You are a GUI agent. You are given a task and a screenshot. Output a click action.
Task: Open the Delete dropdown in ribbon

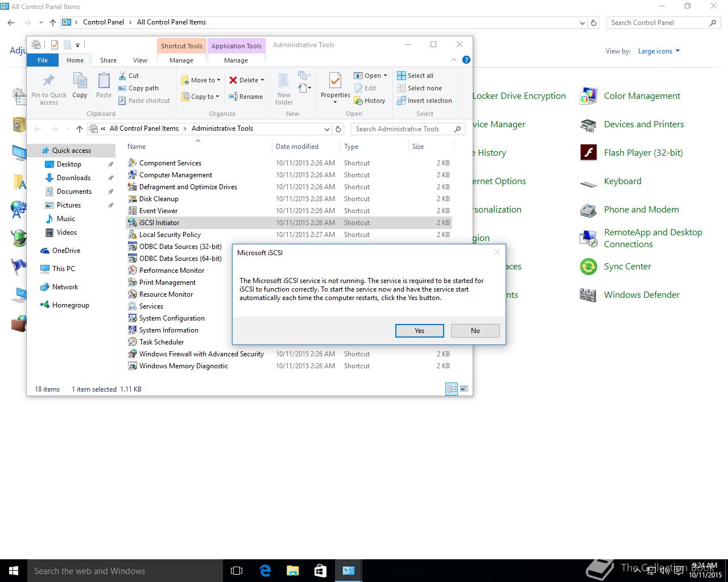pos(247,80)
